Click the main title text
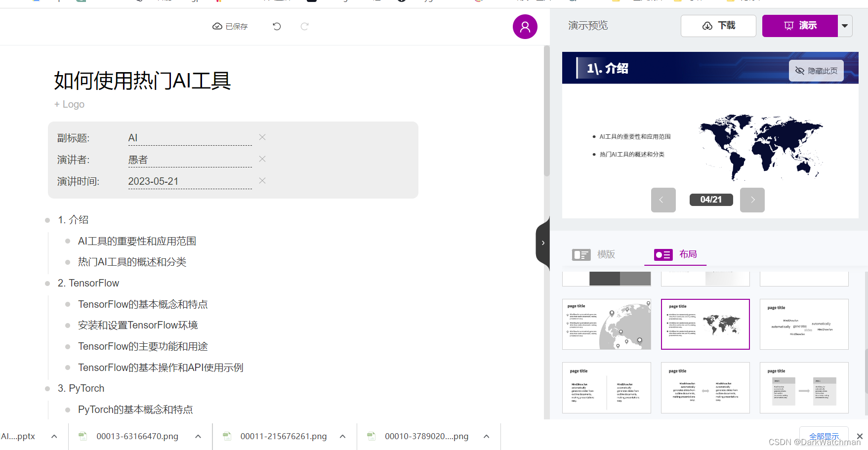 pyautogui.click(x=142, y=81)
